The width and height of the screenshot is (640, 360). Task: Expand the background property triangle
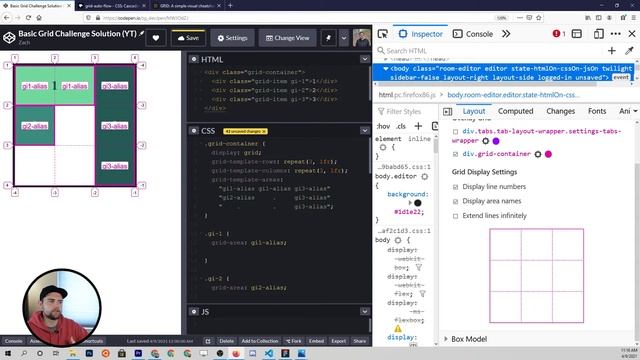coord(410,203)
